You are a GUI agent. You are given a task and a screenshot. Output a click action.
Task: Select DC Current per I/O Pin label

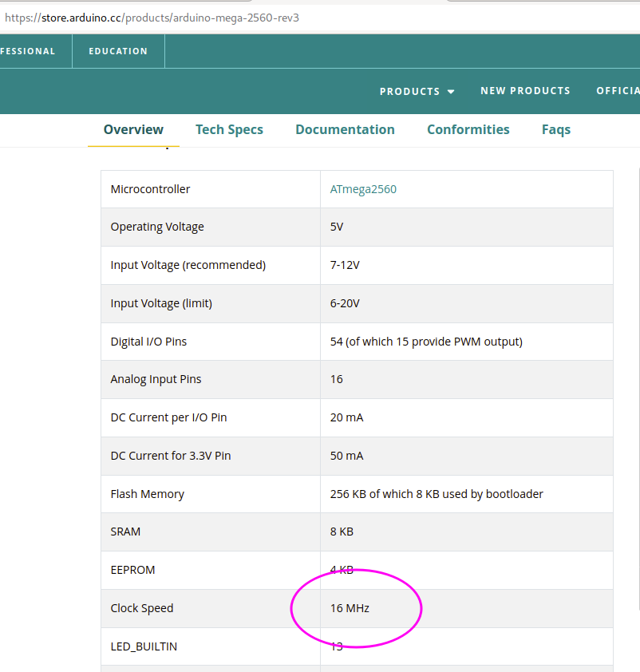[169, 417]
